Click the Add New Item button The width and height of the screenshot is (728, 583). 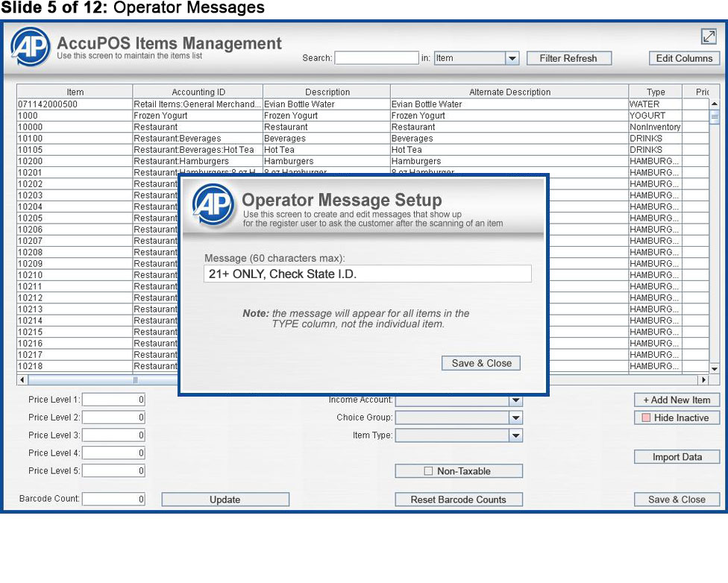pyautogui.click(x=677, y=400)
